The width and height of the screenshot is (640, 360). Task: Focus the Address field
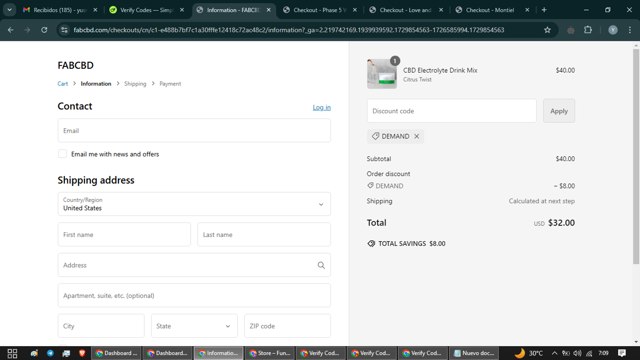(x=194, y=265)
